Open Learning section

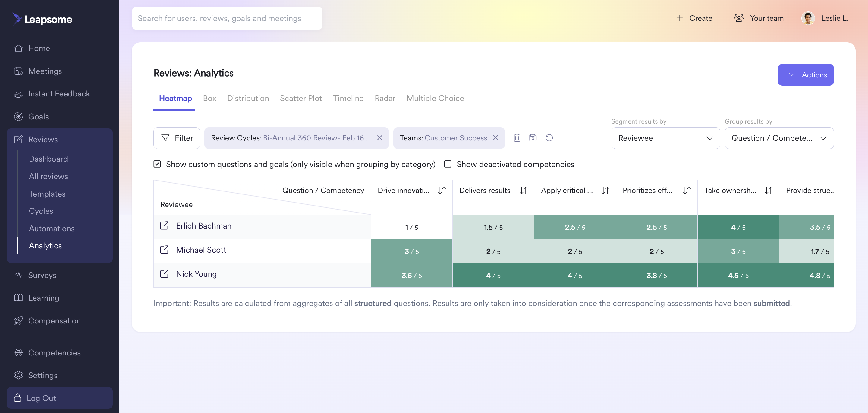37,298
